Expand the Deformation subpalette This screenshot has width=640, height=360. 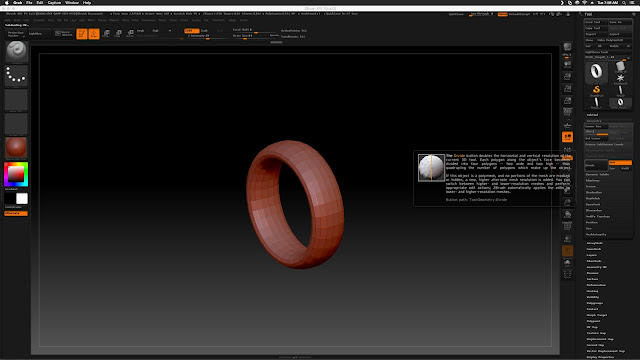pos(596,285)
